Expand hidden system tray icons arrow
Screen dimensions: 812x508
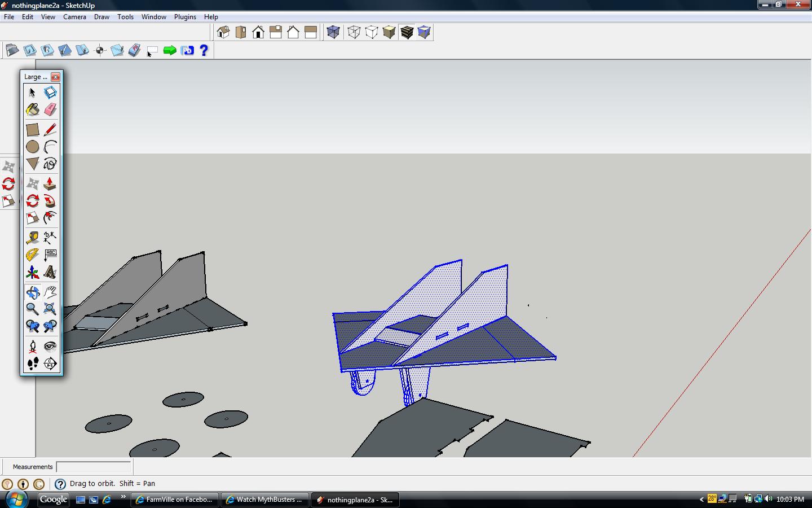tap(701, 500)
